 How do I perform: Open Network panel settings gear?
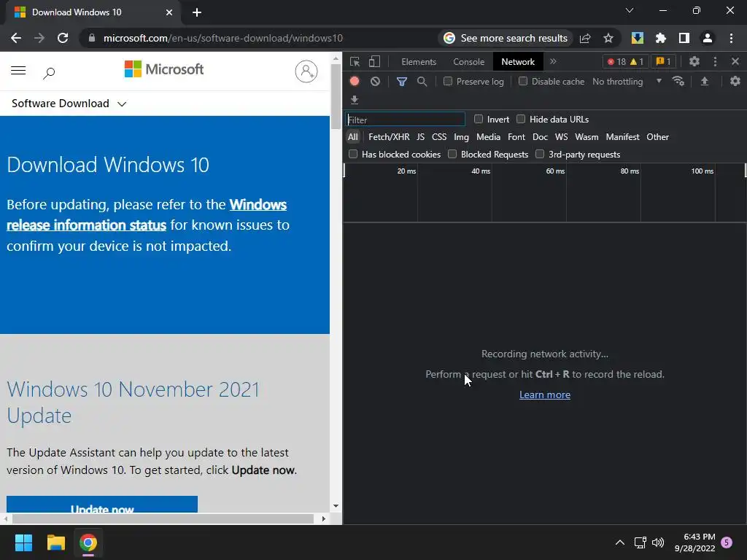[735, 82]
